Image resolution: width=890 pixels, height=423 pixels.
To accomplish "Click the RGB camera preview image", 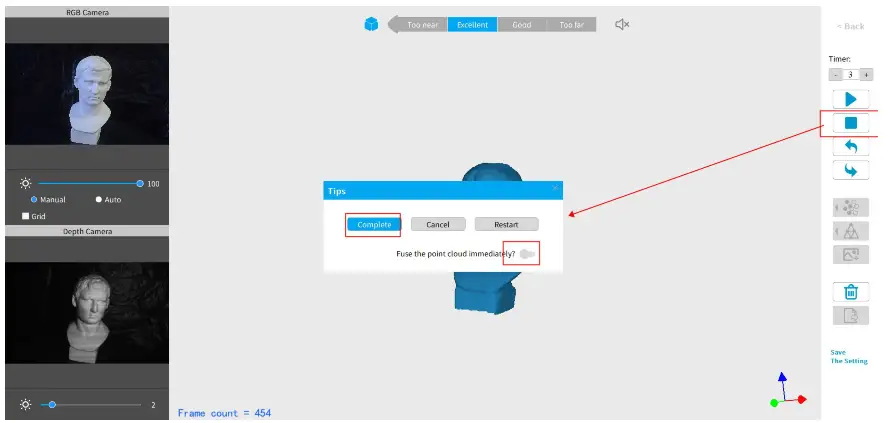I will 87,94.
